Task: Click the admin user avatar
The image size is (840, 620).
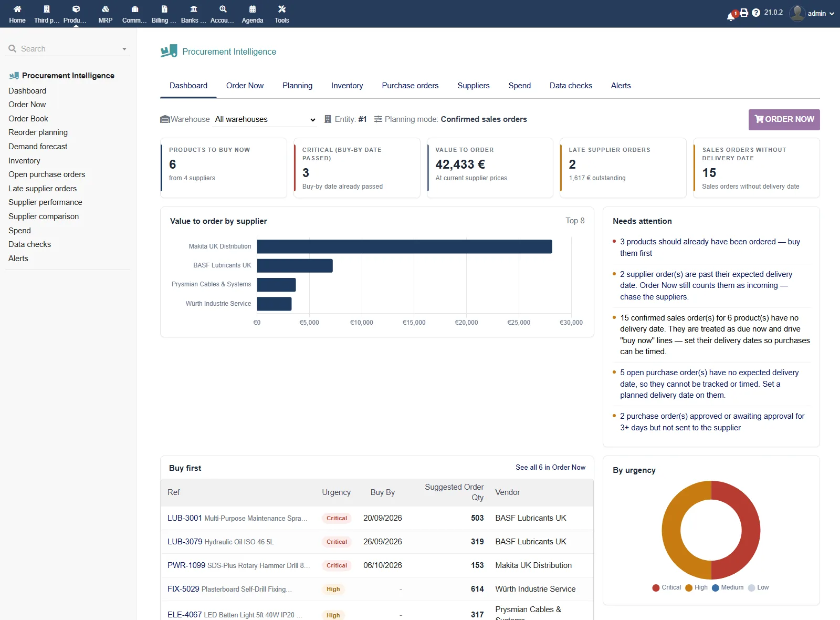Action: click(797, 13)
